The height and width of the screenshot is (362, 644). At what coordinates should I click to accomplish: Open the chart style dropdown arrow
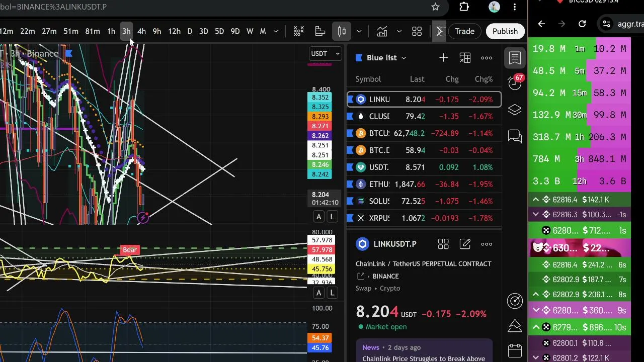tap(359, 31)
